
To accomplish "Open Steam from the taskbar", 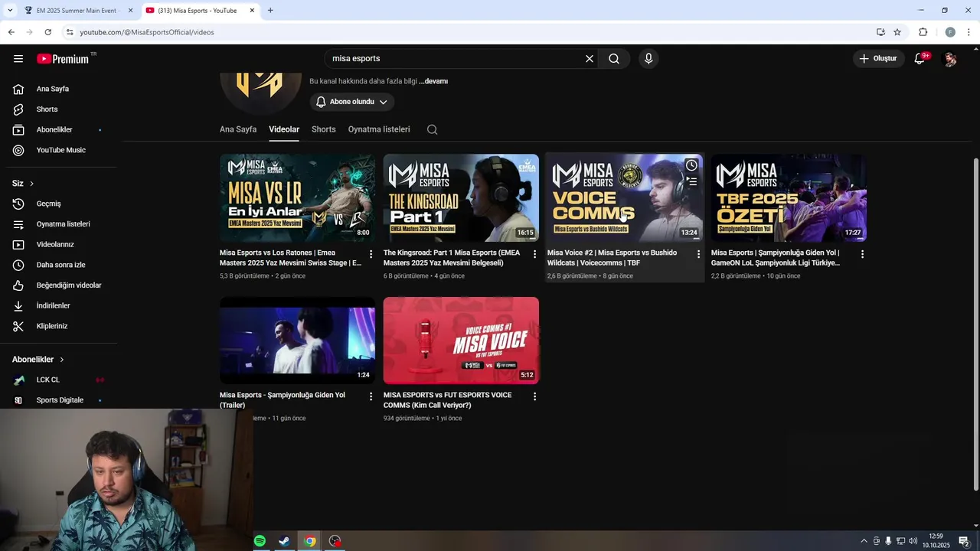I will coord(284,541).
